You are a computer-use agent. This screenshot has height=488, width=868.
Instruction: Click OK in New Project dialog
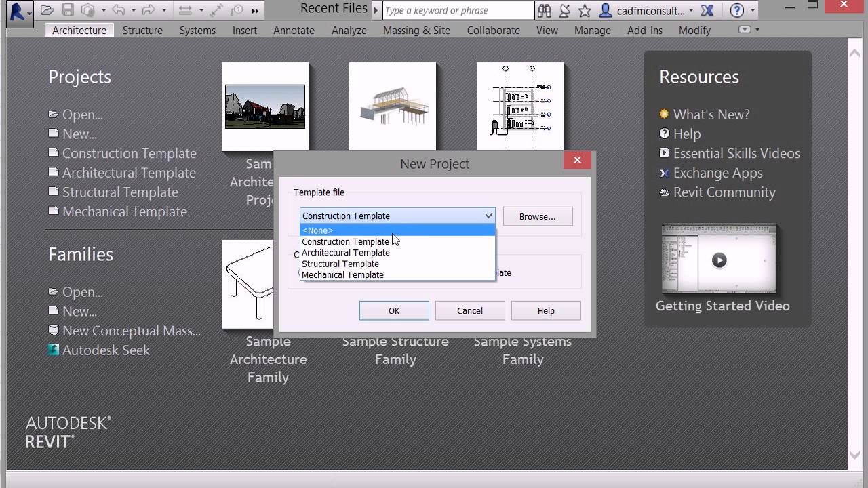coord(394,311)
